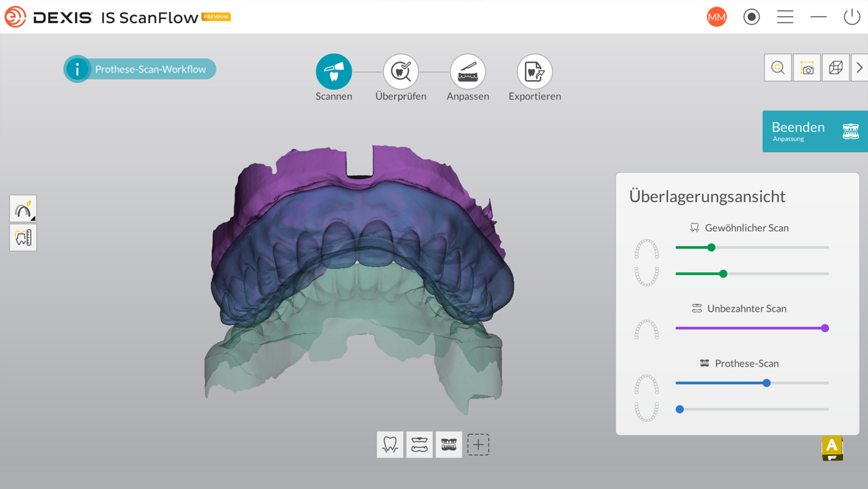Switch to the edentulous scan tab

tap(420, 445)
